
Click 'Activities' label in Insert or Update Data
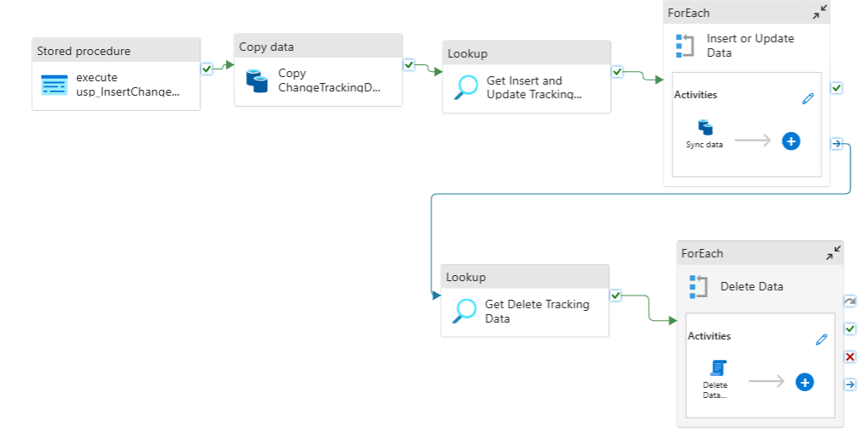(x=695, y=95)
